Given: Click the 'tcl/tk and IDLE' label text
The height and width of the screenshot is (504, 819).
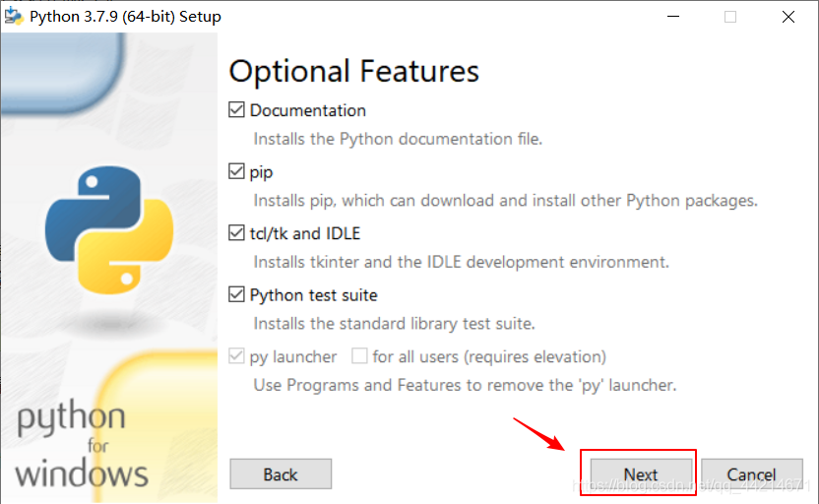Looking at the screenshot, I should (305, 233).
